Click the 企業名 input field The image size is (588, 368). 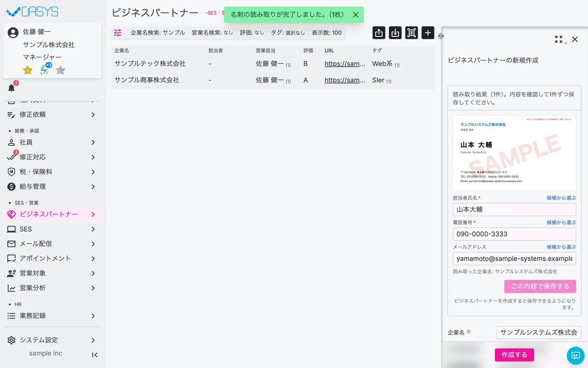coord(539,332)
